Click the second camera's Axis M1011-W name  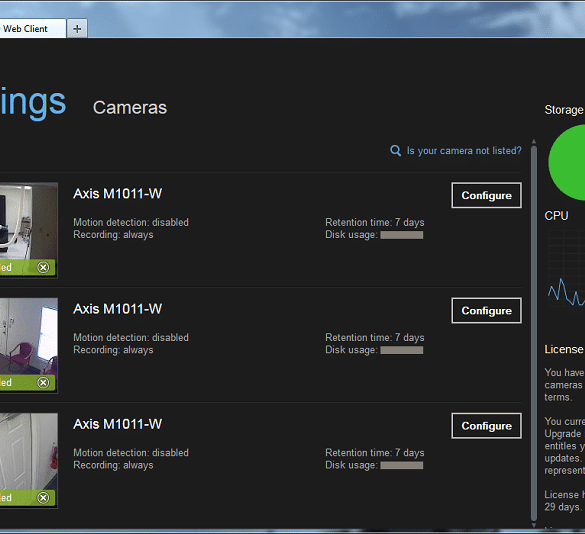[x=118, y=309]
